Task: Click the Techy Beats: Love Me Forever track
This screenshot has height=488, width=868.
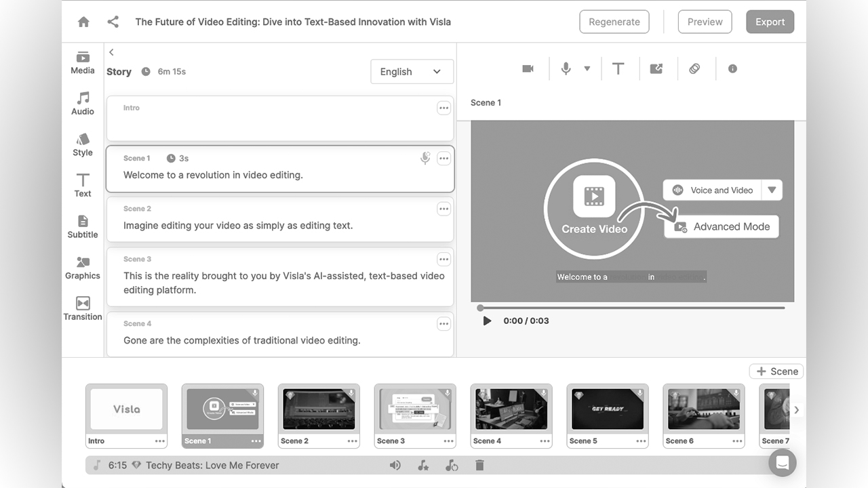Action: [212, 465]
